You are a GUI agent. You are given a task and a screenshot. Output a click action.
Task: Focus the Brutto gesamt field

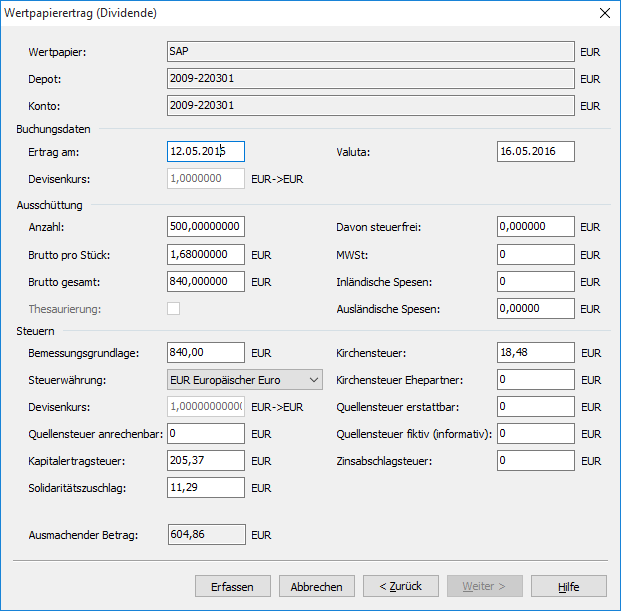(x=206, y=282)
